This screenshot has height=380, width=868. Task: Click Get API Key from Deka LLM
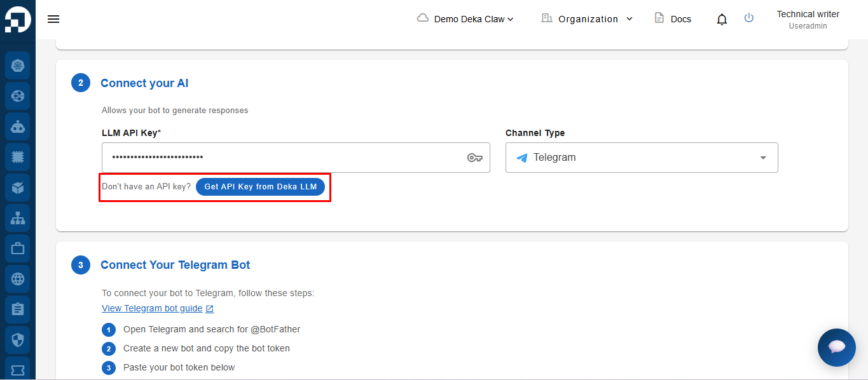261,187
